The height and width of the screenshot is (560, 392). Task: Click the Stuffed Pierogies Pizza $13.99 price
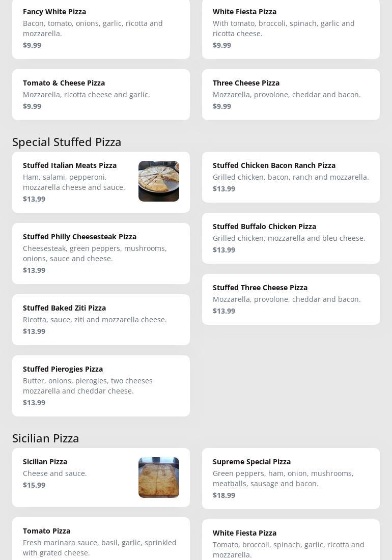point(34,403)
